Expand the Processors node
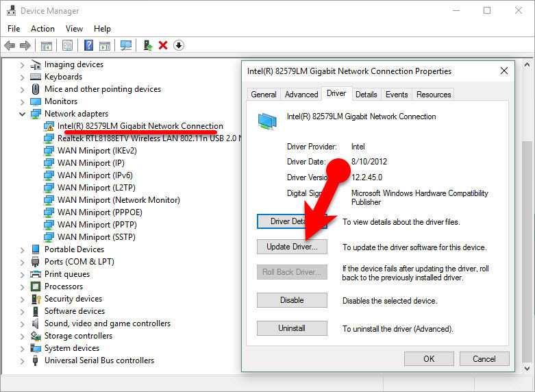The height and width of the screenshot is (392, 535). point(22,287)
